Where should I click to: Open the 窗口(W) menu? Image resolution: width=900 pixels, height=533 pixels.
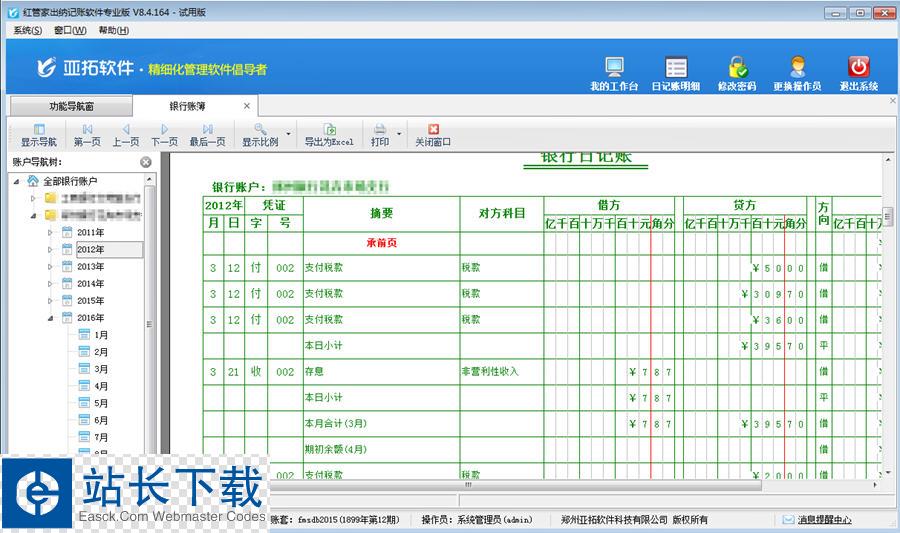[x=70, y=30]
